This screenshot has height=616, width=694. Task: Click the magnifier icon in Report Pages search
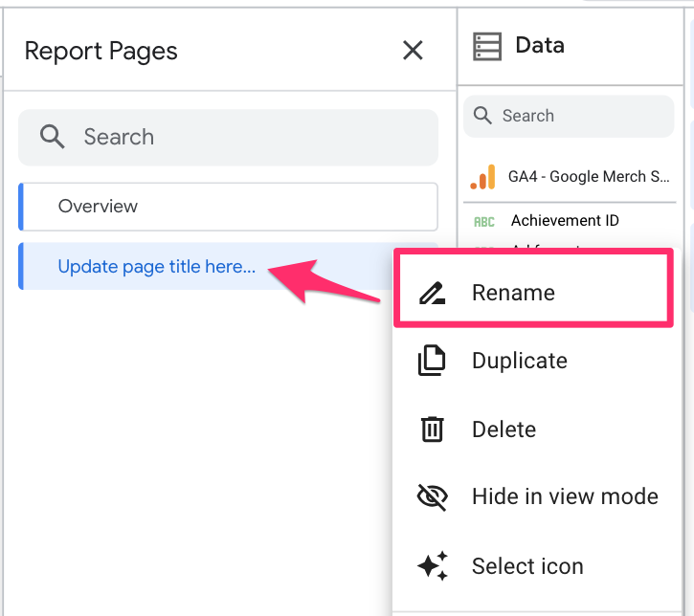53,137
